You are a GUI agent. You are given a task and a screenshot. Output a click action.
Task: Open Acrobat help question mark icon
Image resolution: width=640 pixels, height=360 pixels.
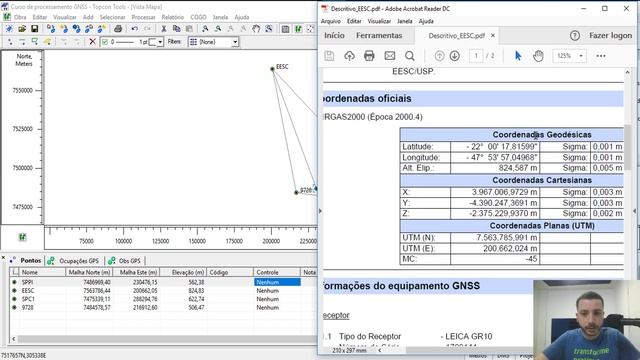click(x=575, y=36)
